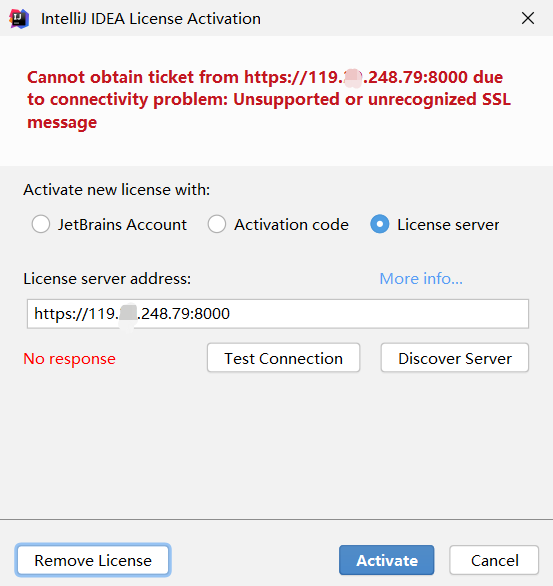The width and height of the screenshot is (553, 586).
Task: Cancel the license activation dialog
Action: (494, 560)
